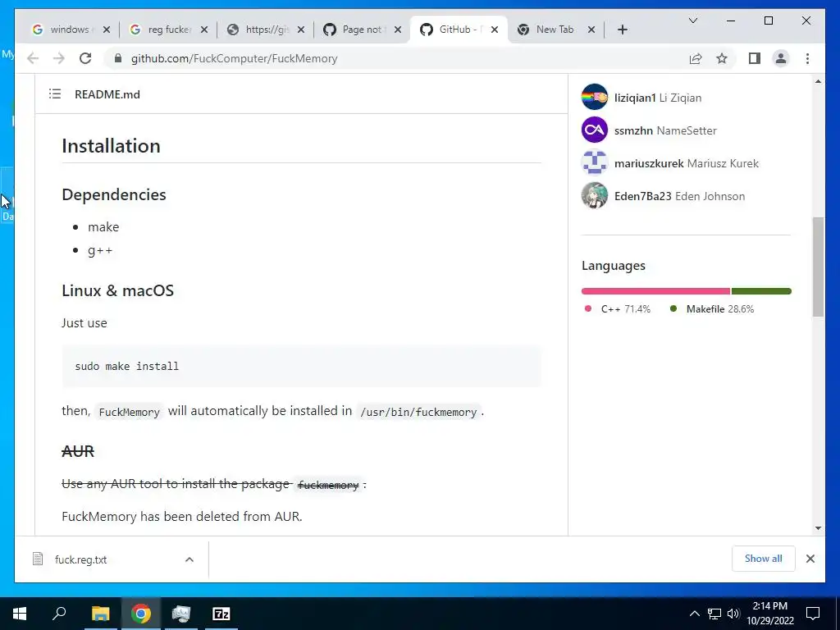Close the downloads bar
840x630 pixels.
pos(810,559)
